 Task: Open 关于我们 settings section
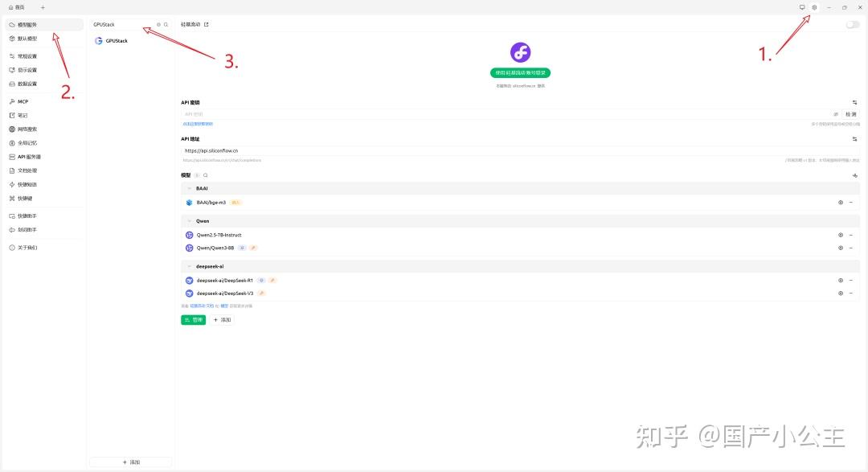point(44,248)
